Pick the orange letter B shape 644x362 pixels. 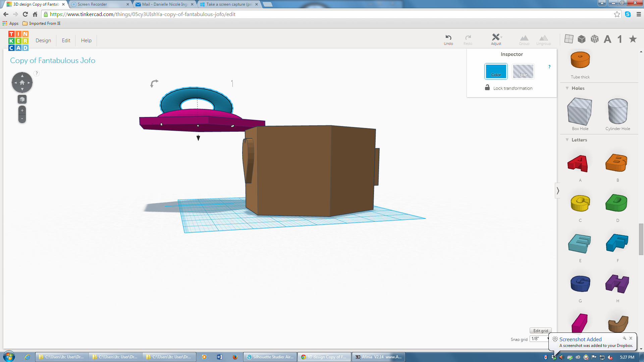[616, 163]
